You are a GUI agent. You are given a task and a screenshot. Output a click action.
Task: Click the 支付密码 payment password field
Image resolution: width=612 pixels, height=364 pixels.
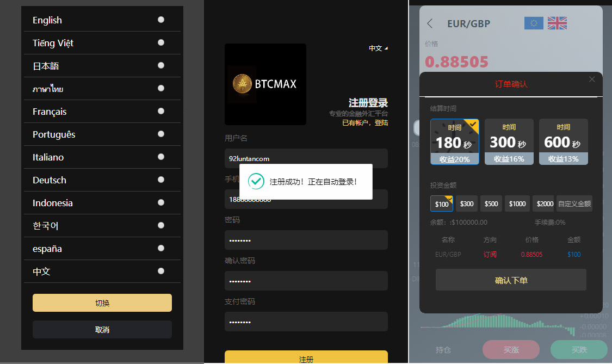(x=306, y=322)
